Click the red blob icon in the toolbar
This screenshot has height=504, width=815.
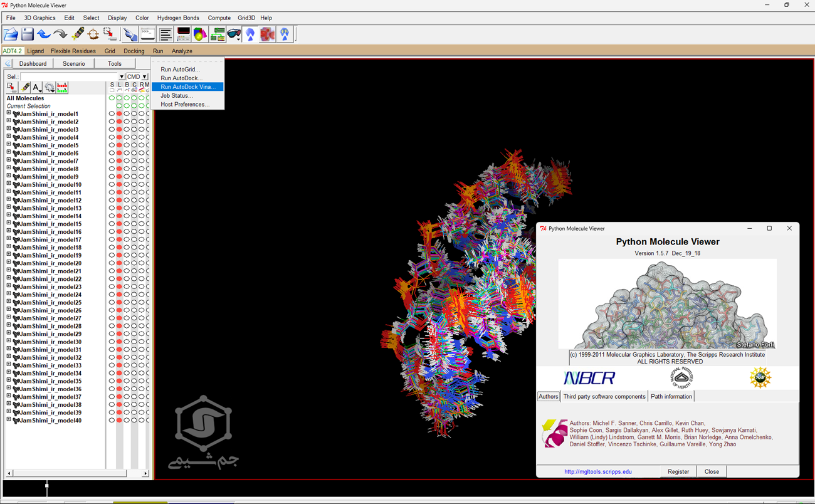[x=268, y=34]
